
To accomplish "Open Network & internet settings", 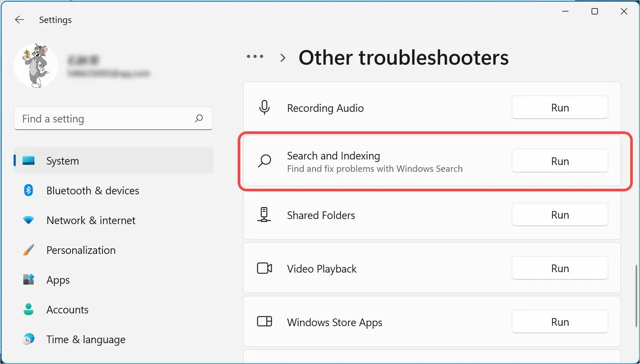I will [113, 220].
